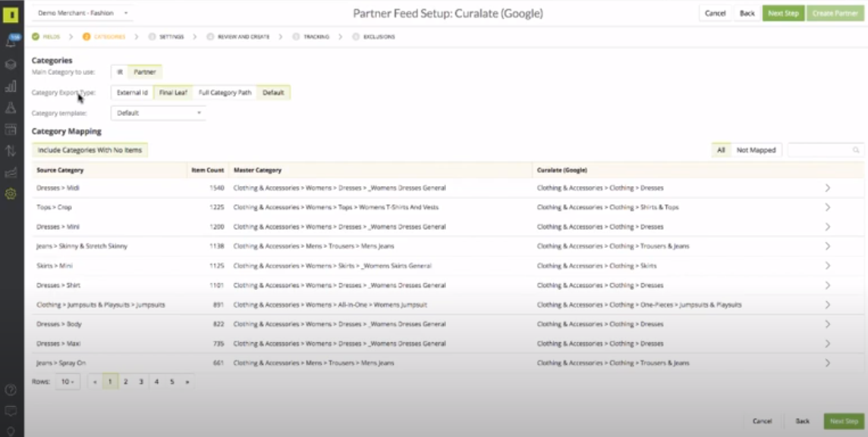Set export type to Full Category Path
This screenshot has width=868, height=437.
(x=225, y=93)
